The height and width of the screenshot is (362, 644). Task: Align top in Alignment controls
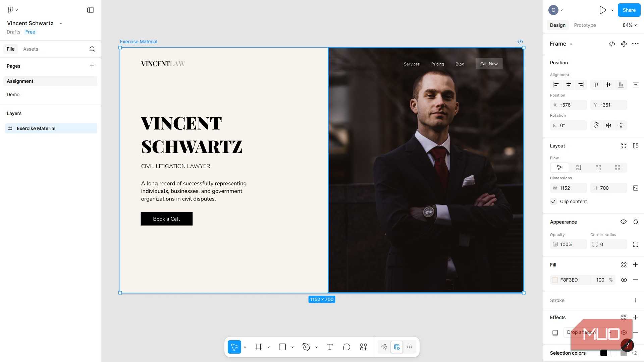click(596, 85)
